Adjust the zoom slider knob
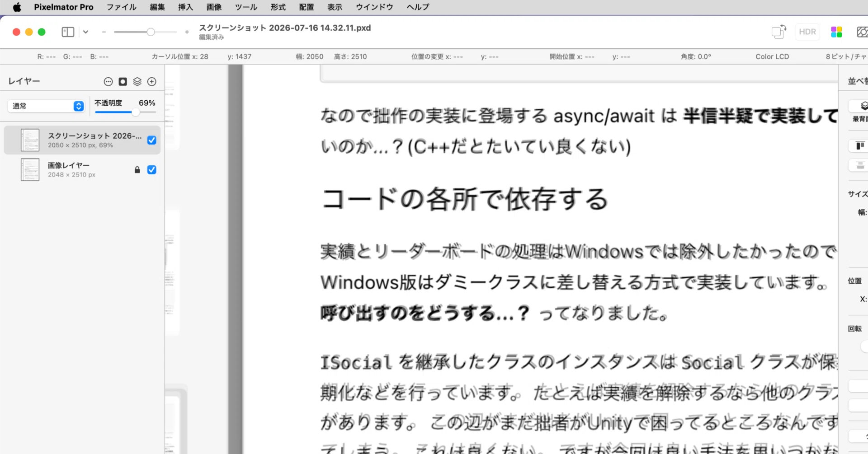This screenshot has height=454, width=868. click(151, 32)
